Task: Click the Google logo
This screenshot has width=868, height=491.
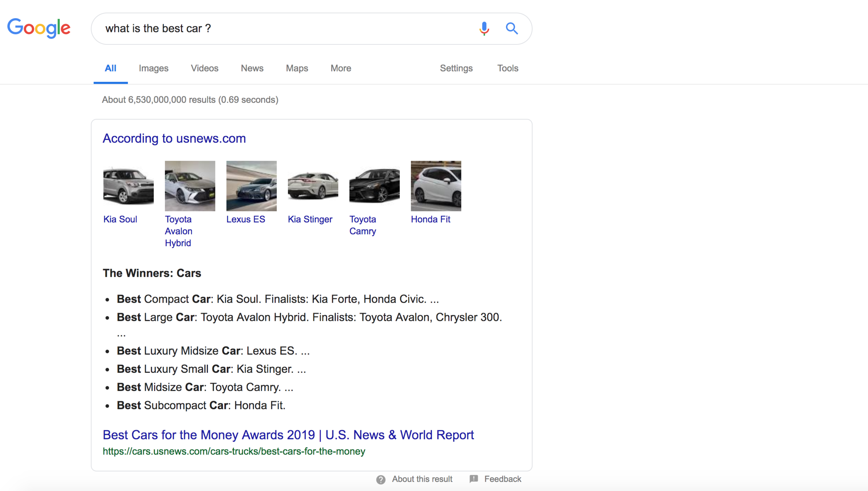Action: [39, 28]
